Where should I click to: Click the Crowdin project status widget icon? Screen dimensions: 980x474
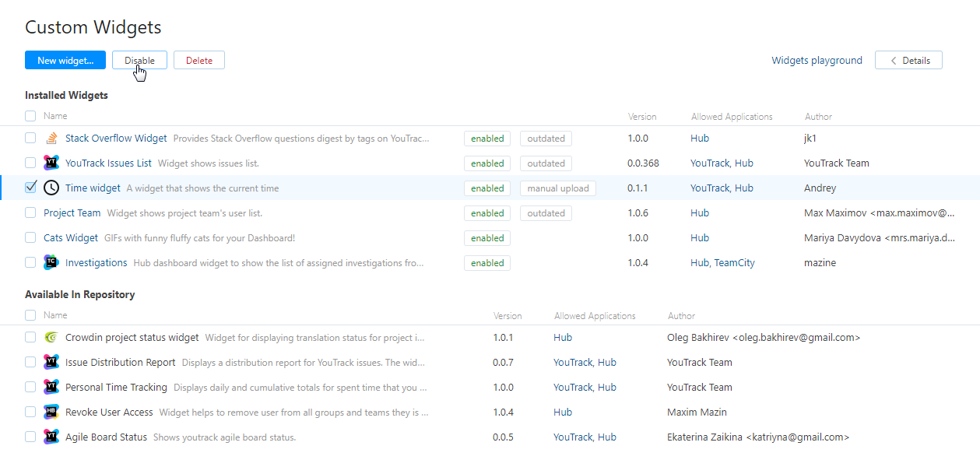pyautogui.click(x=51, y=338)
